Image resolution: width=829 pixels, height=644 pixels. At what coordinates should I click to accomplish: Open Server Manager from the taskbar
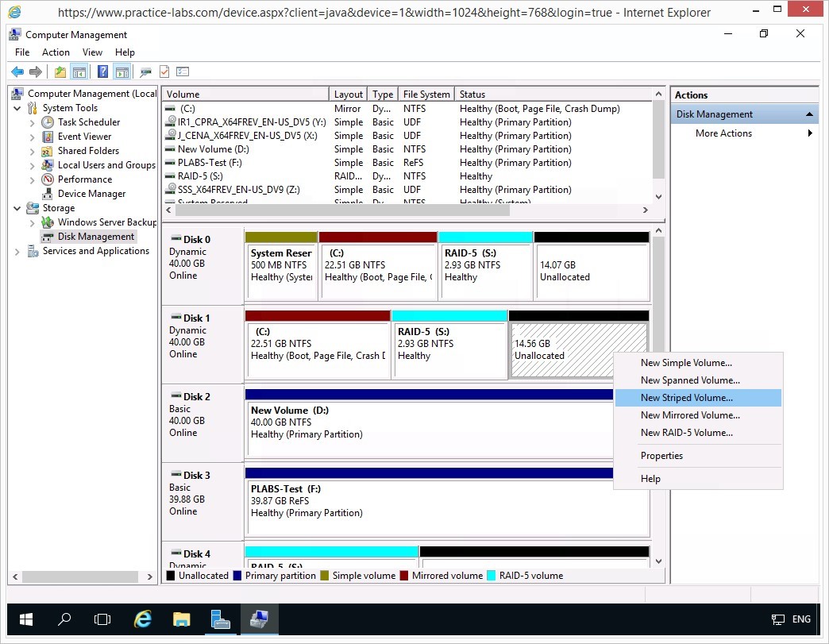220,619
